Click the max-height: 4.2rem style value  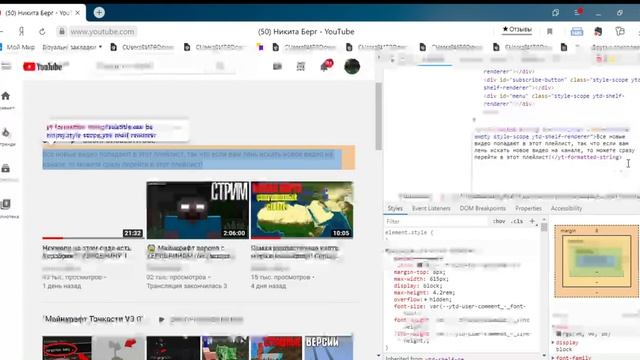click(444, 293)
